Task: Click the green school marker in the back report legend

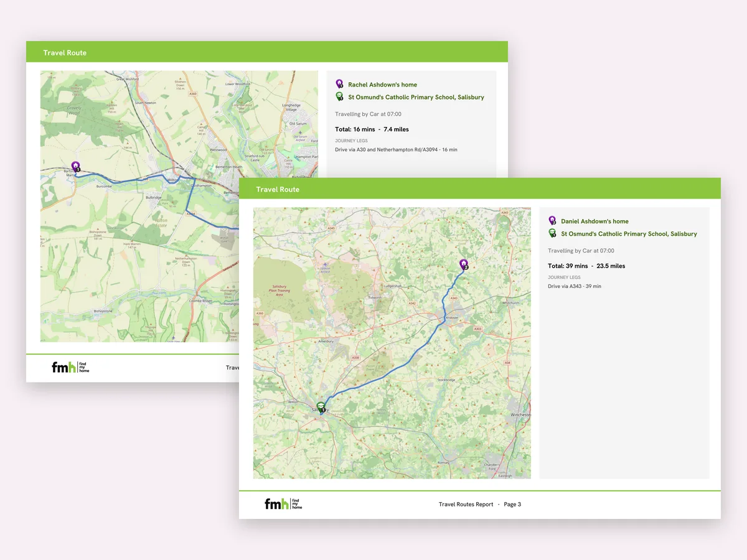Action: pos(339,96)
